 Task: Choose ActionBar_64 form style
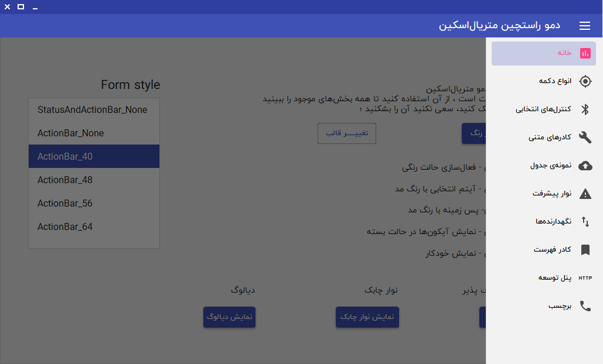[x=94, y=226]
